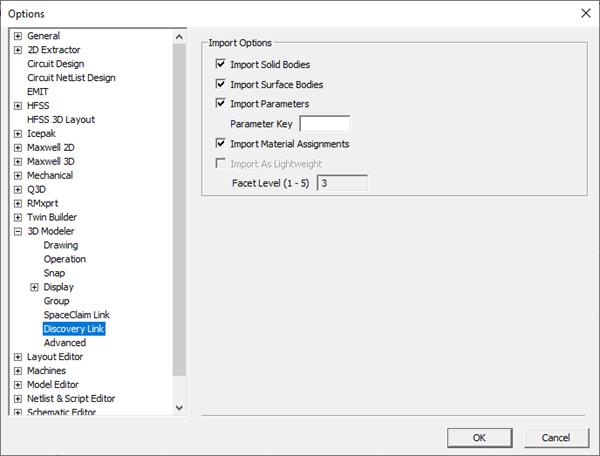The height and width of the screenshot is (456, 600).
Task: Select EMIT in the options tree
Action: (x=38, y=92)
